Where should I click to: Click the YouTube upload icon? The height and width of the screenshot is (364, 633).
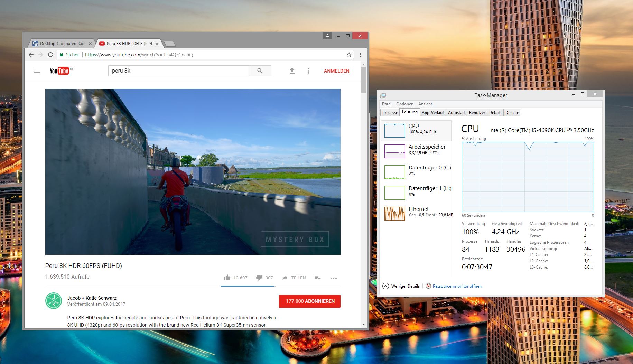[292, 71]
